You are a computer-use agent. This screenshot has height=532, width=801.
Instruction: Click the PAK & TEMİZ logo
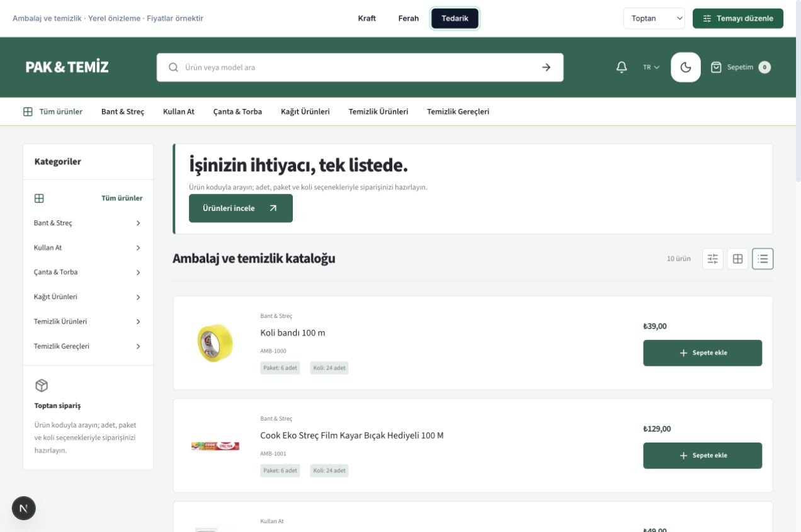tap(67, 67)
